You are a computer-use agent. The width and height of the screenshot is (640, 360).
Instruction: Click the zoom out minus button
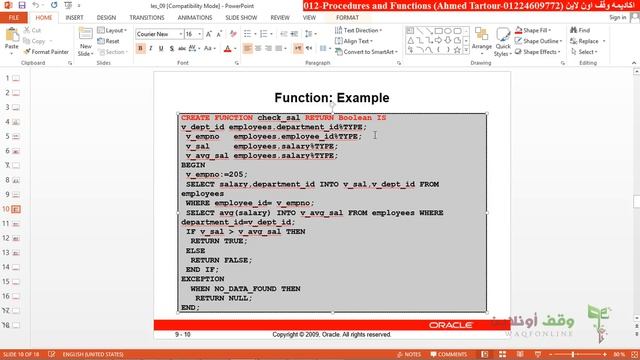coord(551,354)
